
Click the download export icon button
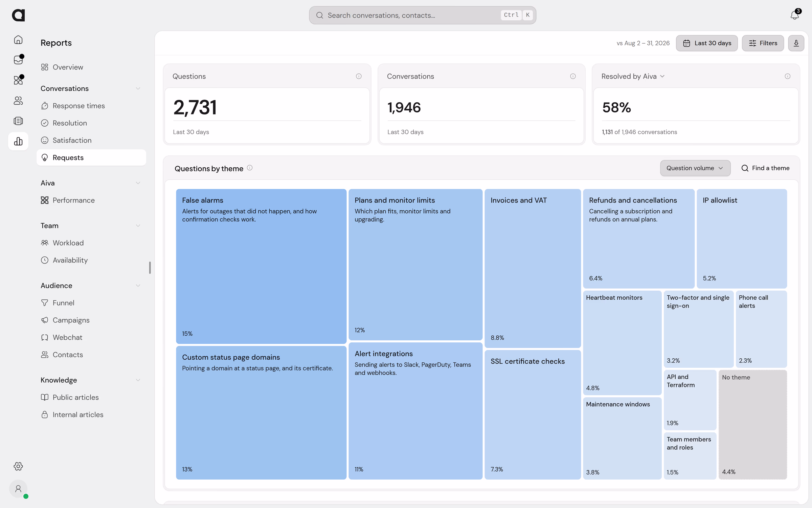tap(796, 43)
